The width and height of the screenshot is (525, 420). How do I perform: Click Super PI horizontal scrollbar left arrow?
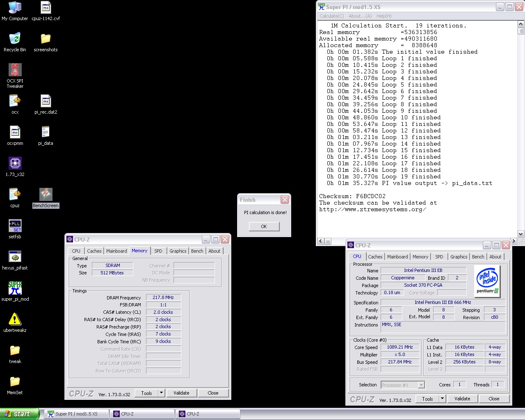pyautogui.click(x=321, y=241)
